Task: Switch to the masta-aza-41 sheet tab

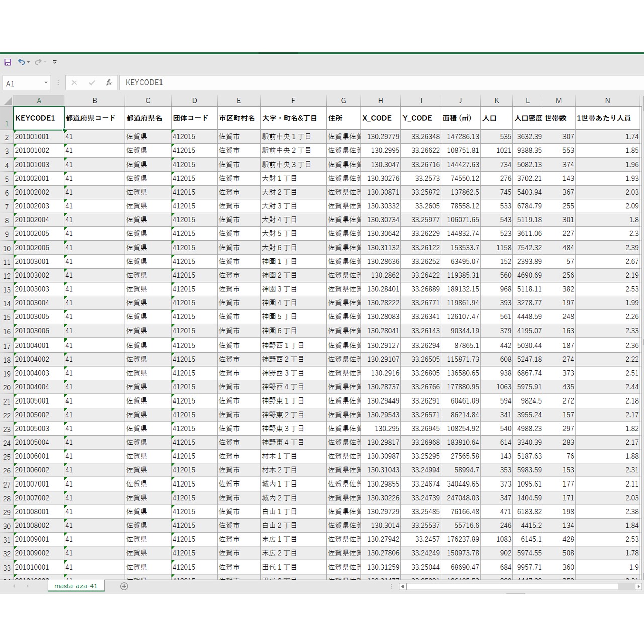Action: [x=76, y=586]
